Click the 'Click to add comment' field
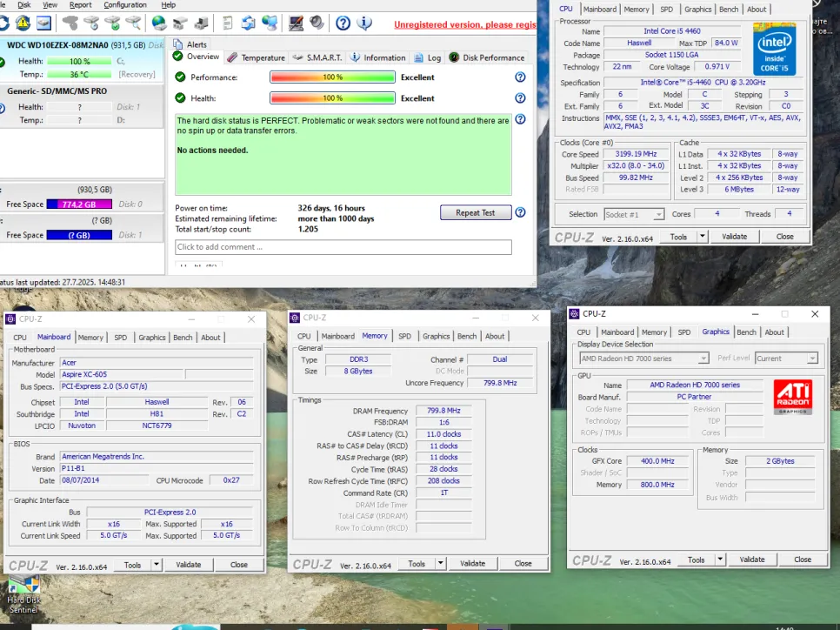The height and width of the screenshot is (630, 840). click(343, 247)
